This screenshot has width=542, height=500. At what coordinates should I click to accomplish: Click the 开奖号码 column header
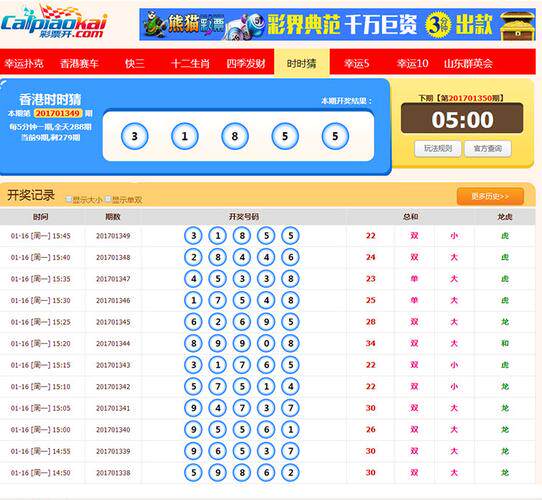point(244,217)
